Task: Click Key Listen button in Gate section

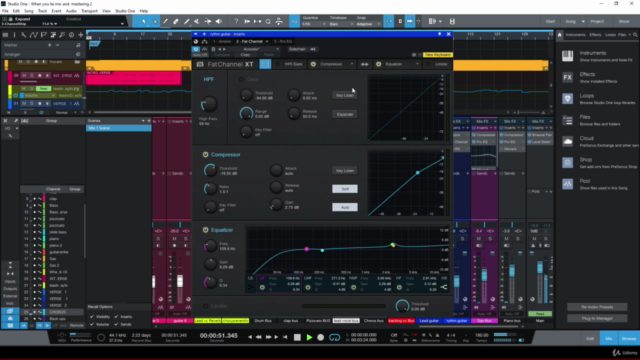Action: click(x=345, y=95)
